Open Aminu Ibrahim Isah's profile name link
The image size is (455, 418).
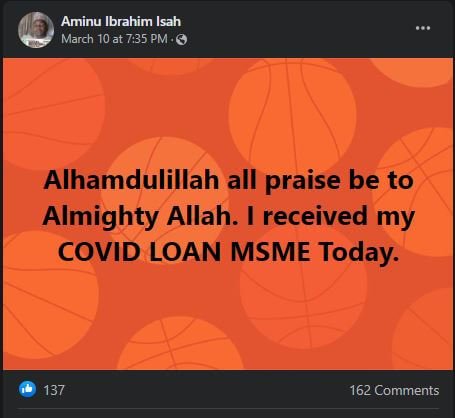click(121, 21)
